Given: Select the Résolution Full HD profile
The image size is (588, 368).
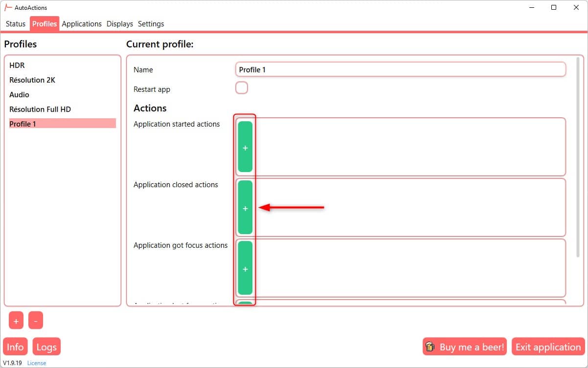Looking at the screenshot, I should pos(63,109).
